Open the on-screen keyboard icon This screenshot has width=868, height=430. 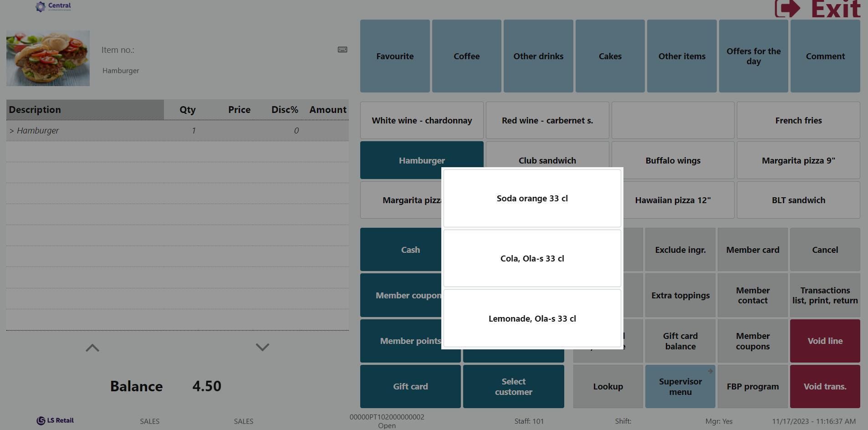coord(342,50)
